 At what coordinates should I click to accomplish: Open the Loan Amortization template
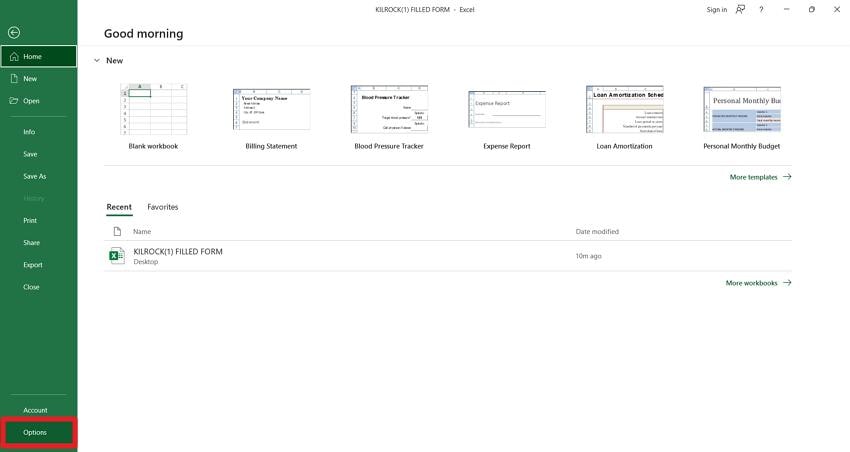624,109
